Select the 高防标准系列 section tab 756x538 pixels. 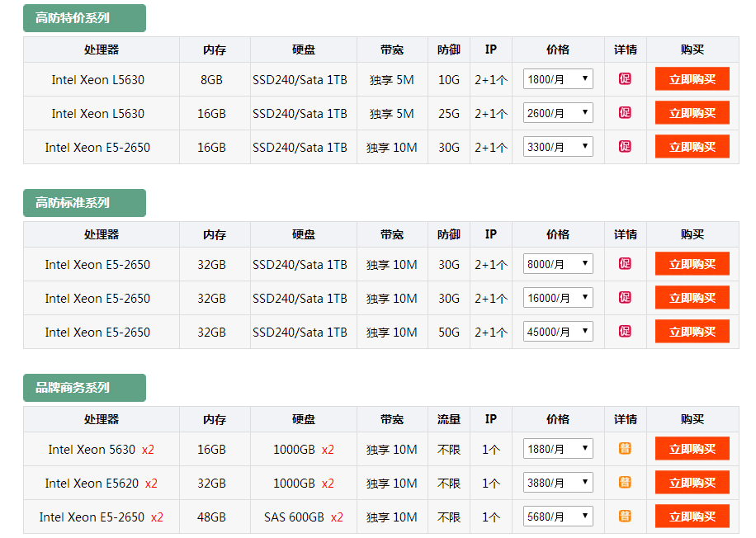pos(84,203)
